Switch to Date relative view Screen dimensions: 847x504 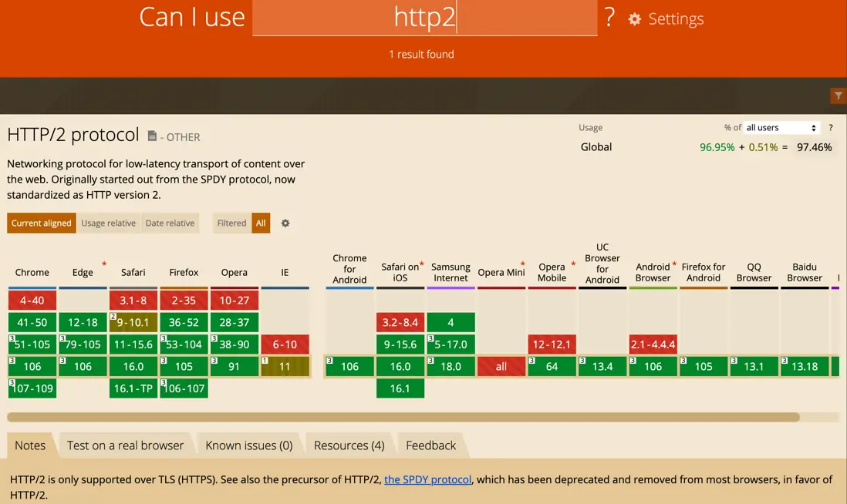tap(170, 223)
